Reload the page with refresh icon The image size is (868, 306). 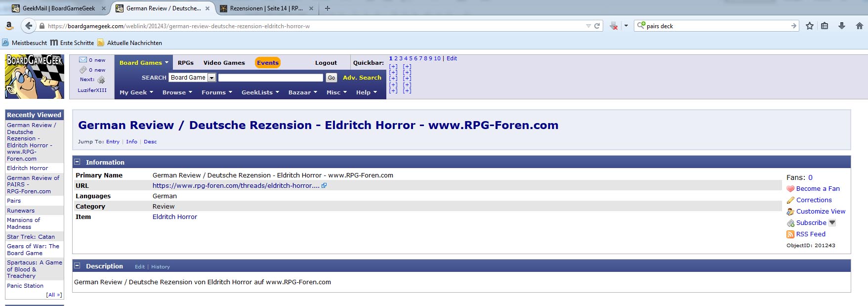tap(597, 26)
